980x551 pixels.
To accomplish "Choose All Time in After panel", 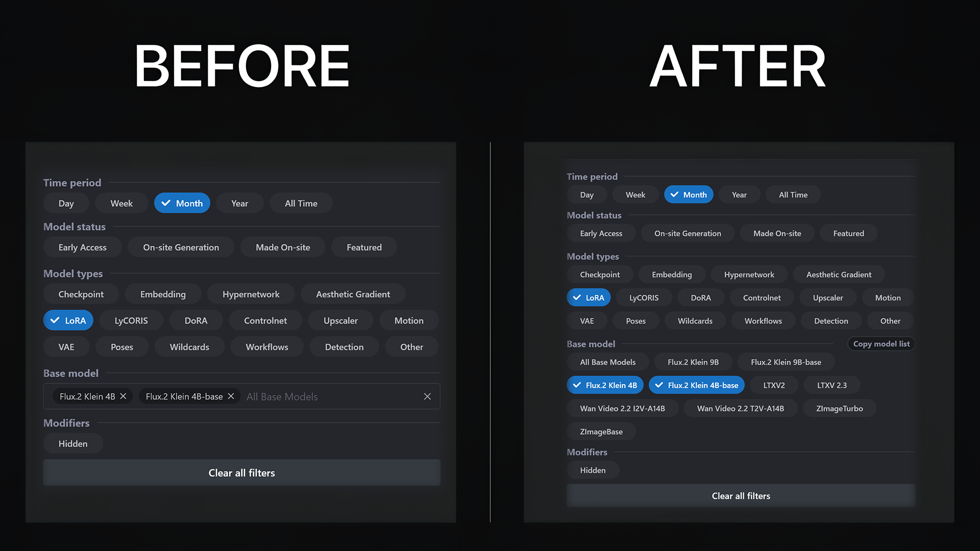I will [x=793, y=194].
